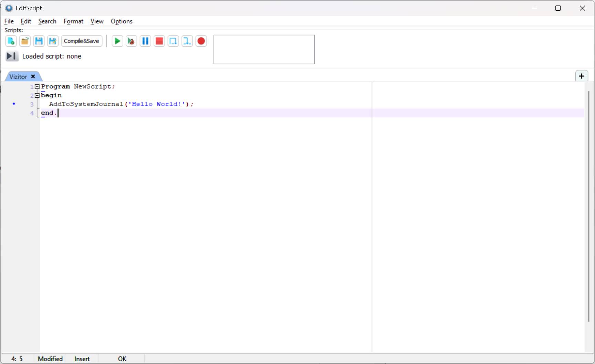Close the Vizitor tab
This screenshot has height=364, width=595.
point(33,76)
